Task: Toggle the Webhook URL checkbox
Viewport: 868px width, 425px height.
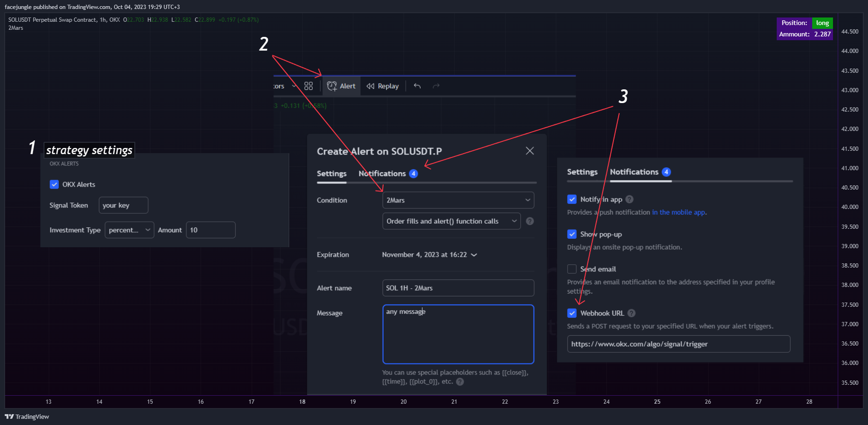Action: click(572, 313)
